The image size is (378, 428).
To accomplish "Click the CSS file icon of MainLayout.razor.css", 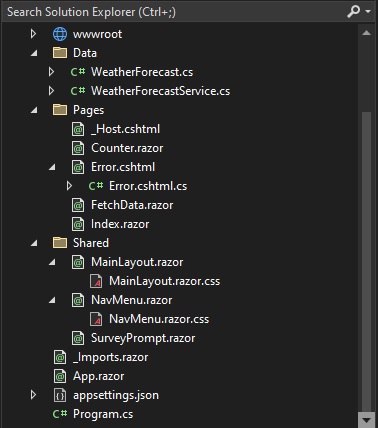I will (96, 281).
